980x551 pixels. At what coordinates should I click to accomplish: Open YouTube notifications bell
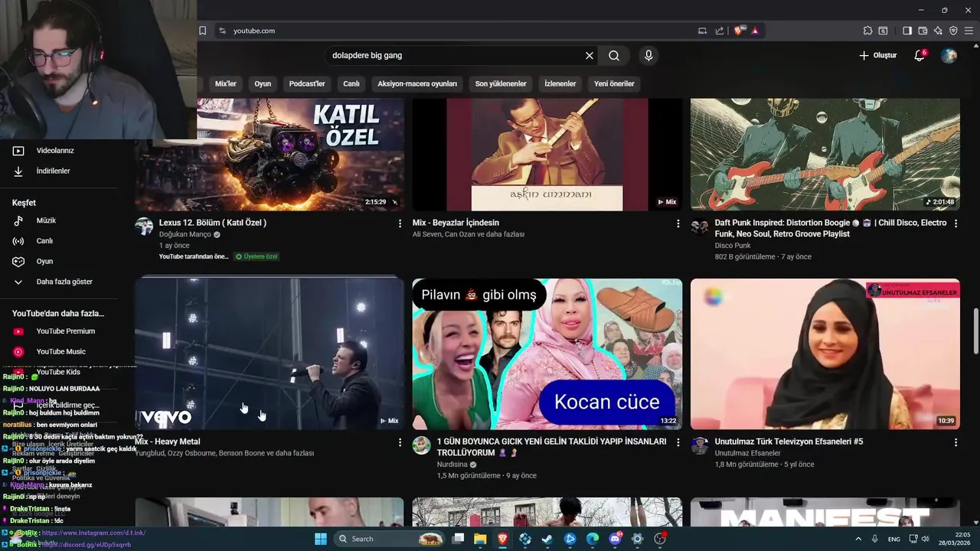pyautogui.click(x=920, y=55)
